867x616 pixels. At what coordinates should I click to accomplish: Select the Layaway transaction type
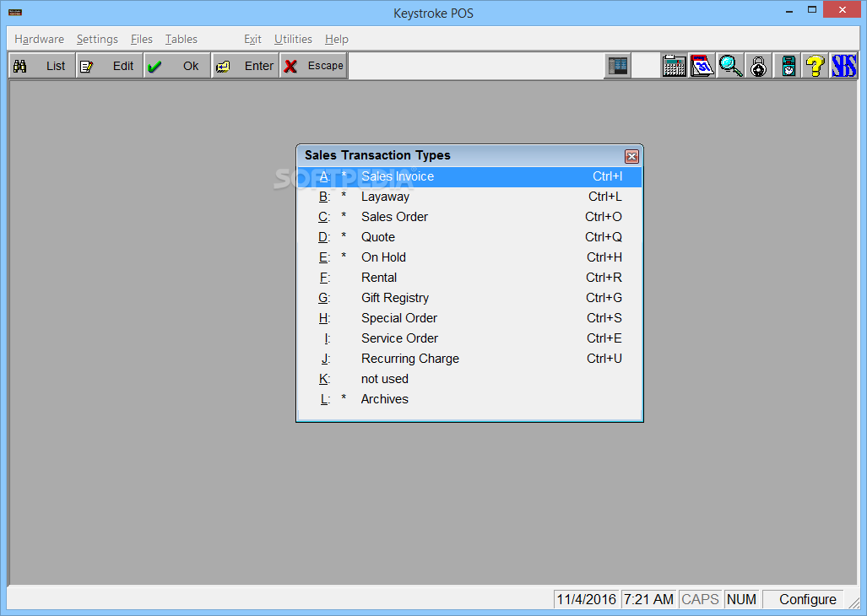pyautogui.click(x=469, y=197)
